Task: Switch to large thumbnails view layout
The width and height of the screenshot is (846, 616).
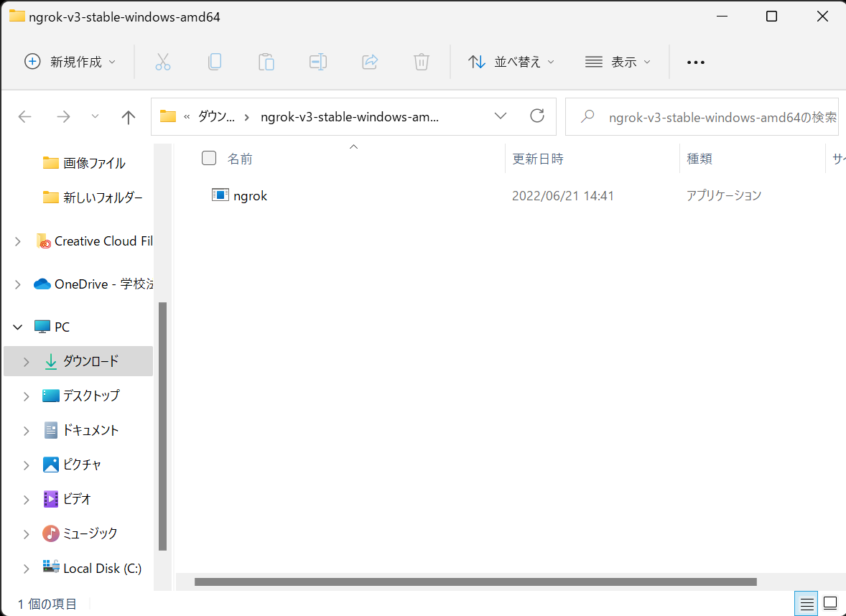Action: point(830,603)
